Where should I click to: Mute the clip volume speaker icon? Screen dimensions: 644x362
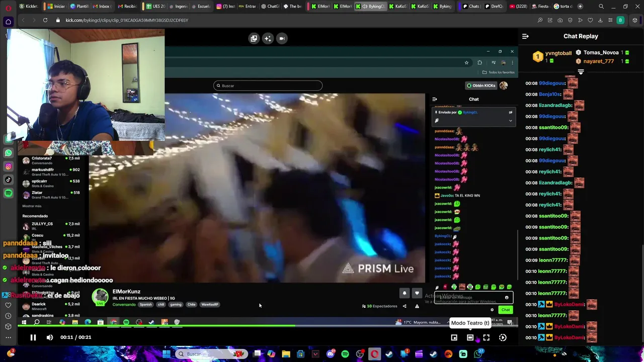(x=49, y=337)
